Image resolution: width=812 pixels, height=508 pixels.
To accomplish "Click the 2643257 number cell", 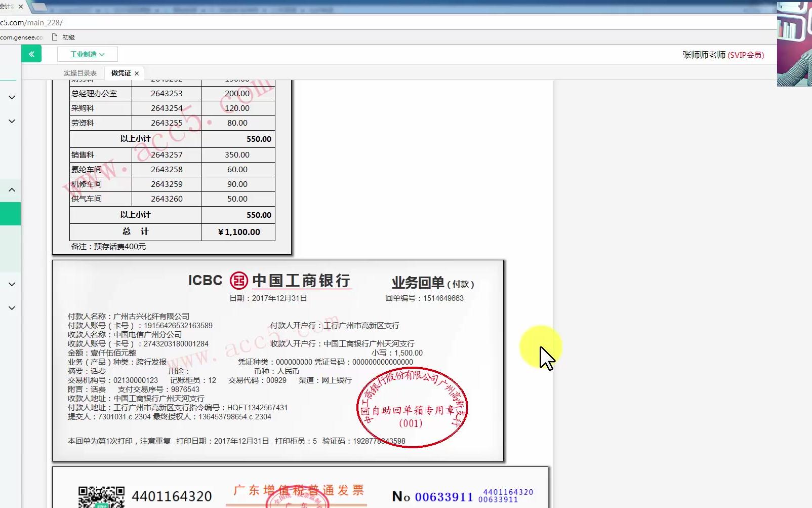I will pyautogui.click(x=167, y=154).
